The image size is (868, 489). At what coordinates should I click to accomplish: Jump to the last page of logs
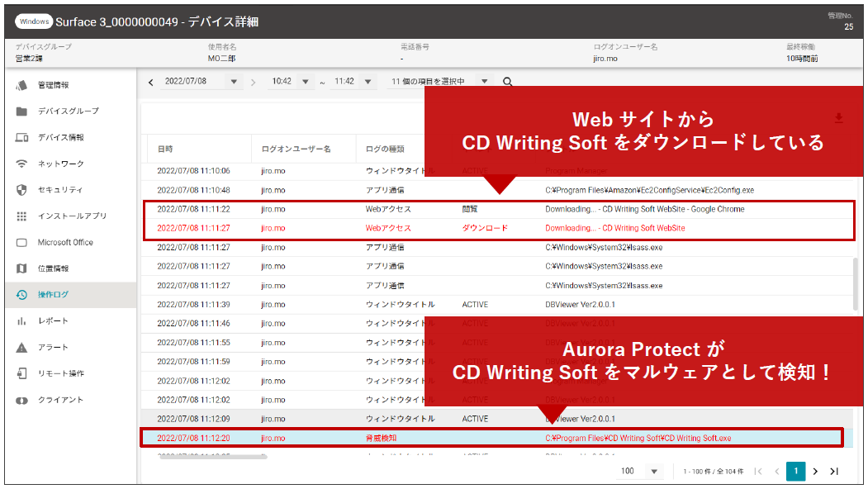(834, 471)
